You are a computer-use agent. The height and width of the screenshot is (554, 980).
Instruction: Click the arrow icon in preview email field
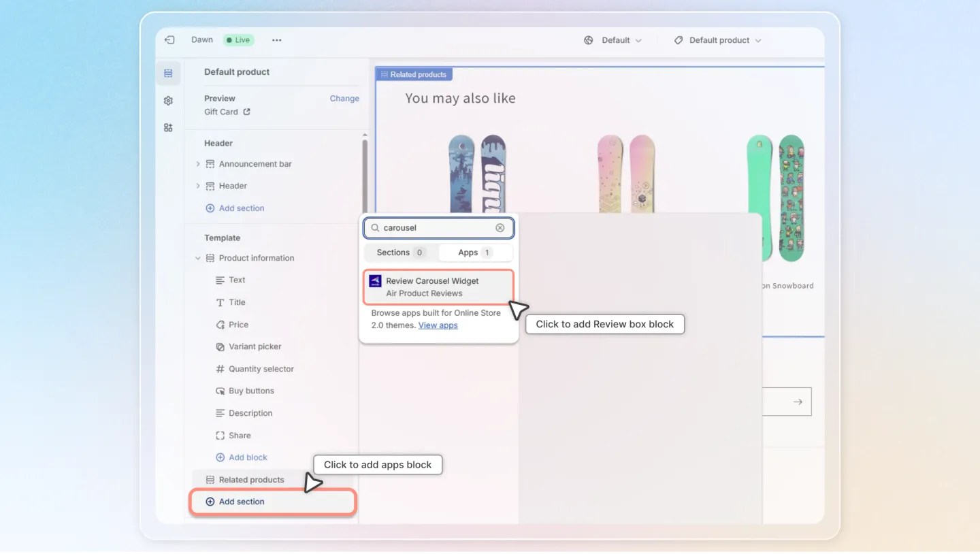click(798, 402)
